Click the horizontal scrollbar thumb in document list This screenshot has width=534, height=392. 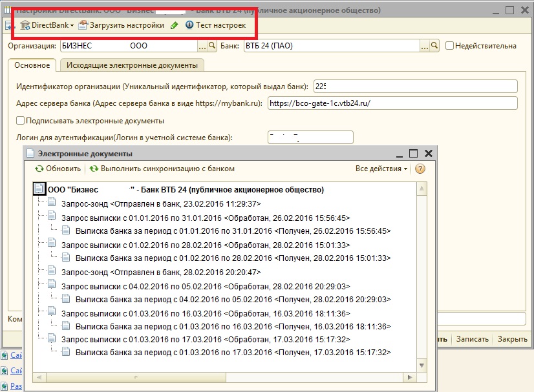[136, 377]
